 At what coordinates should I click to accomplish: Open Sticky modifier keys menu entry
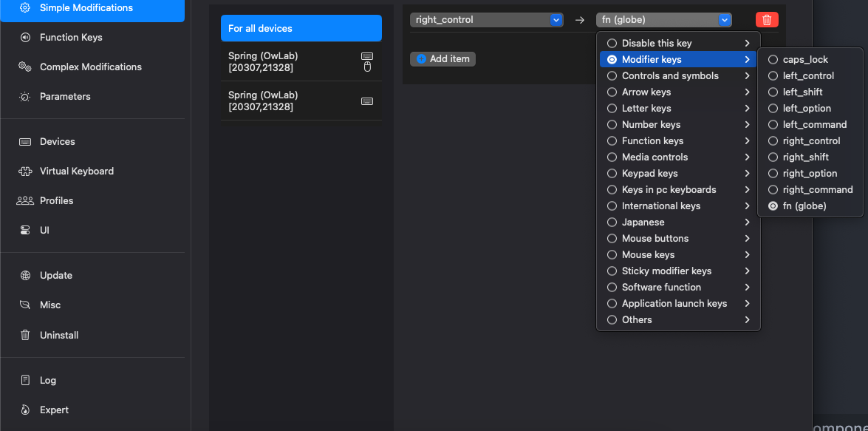pos(666,271)
